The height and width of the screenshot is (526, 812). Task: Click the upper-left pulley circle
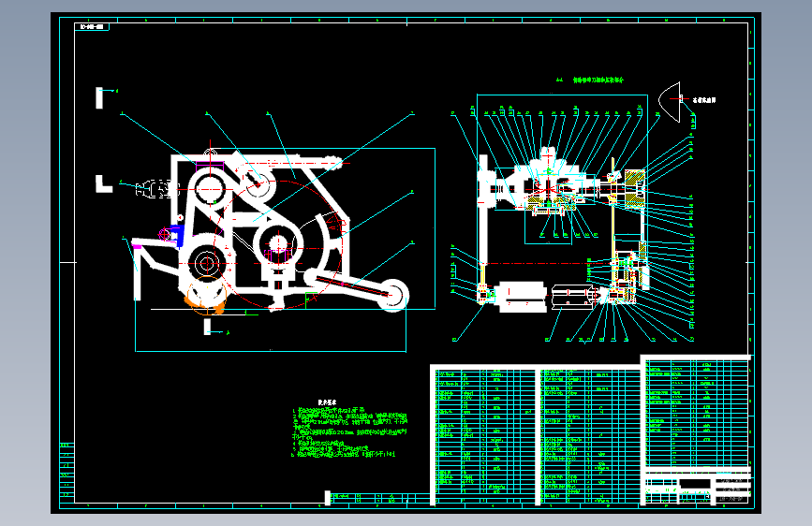(210, 189)
